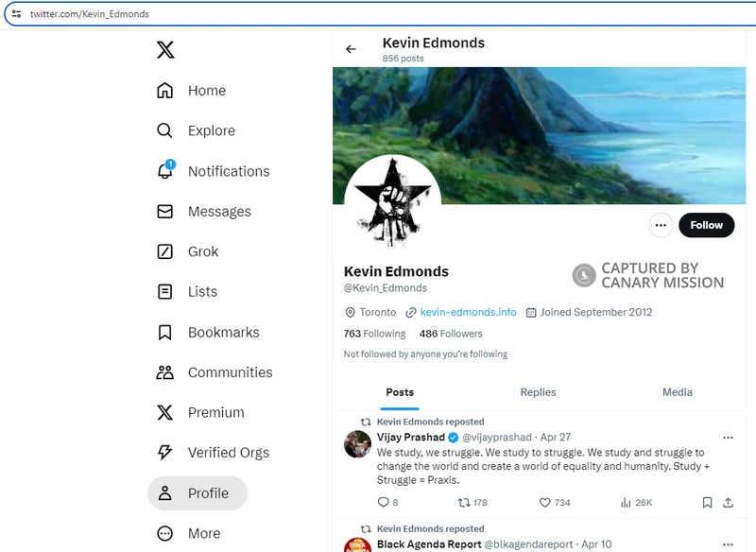Click the '856 posts' count text
The width and height of the screenshot is (756, 552).
coord(404,59)
